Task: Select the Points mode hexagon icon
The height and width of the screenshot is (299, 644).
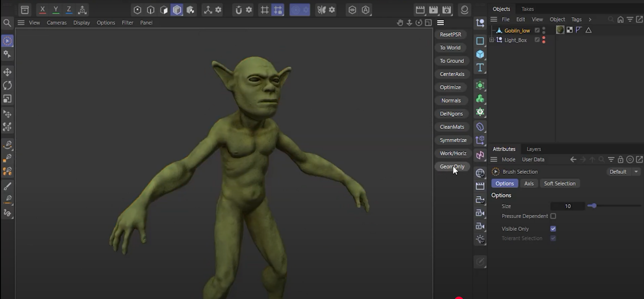Action: pyautogui.click(x=137, y=9)
